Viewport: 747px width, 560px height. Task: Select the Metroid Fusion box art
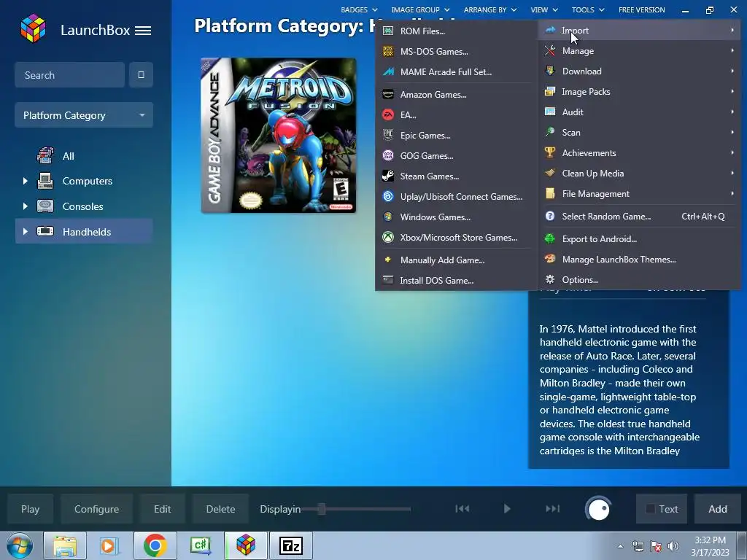(x=278, y=135)
